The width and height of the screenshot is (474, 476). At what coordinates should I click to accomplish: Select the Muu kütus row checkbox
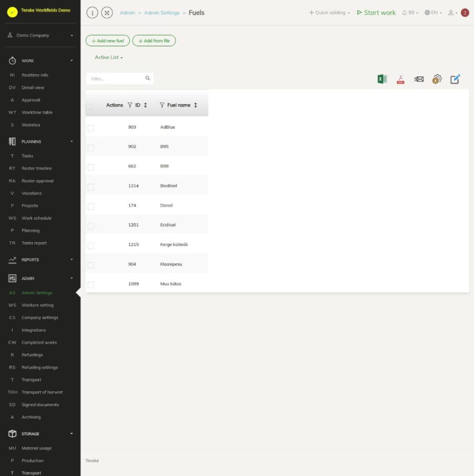click(91, 285)
